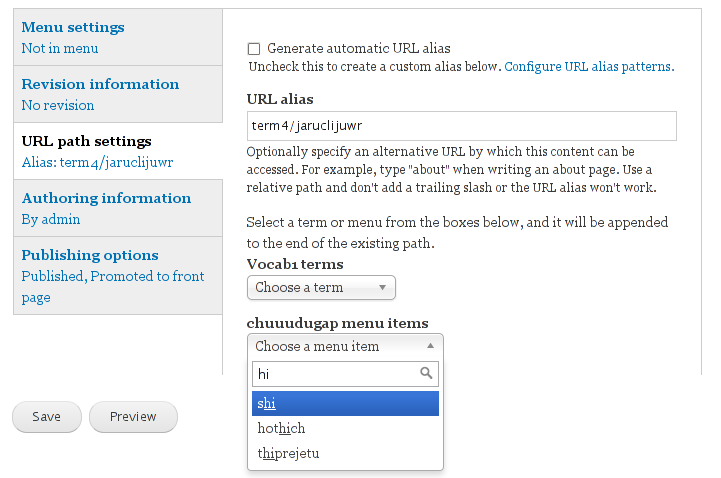
Task: Click the Generate automatic URL alias label
Action: (x=359, y=48)
